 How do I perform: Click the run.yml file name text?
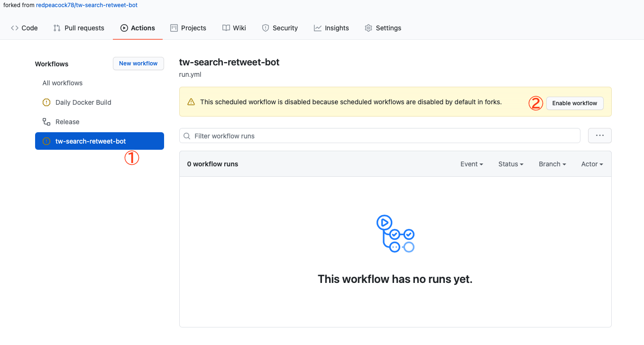190,74
